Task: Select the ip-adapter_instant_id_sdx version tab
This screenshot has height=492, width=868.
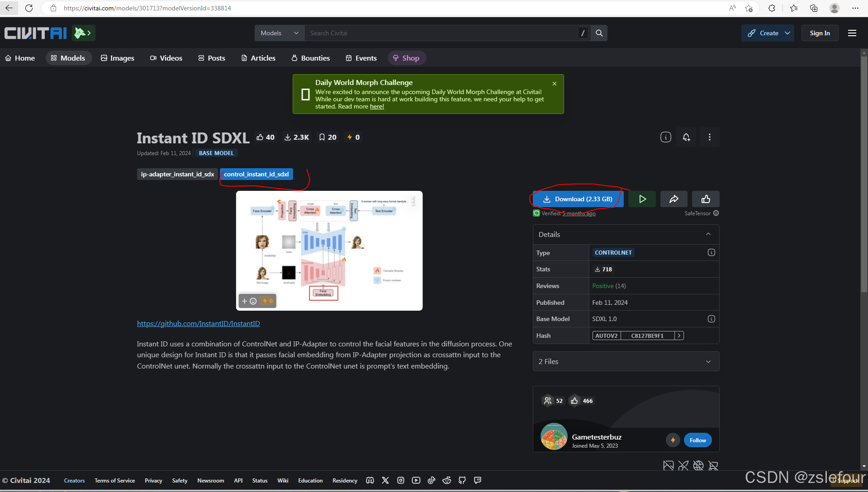Action: click(x=177, y=174)
